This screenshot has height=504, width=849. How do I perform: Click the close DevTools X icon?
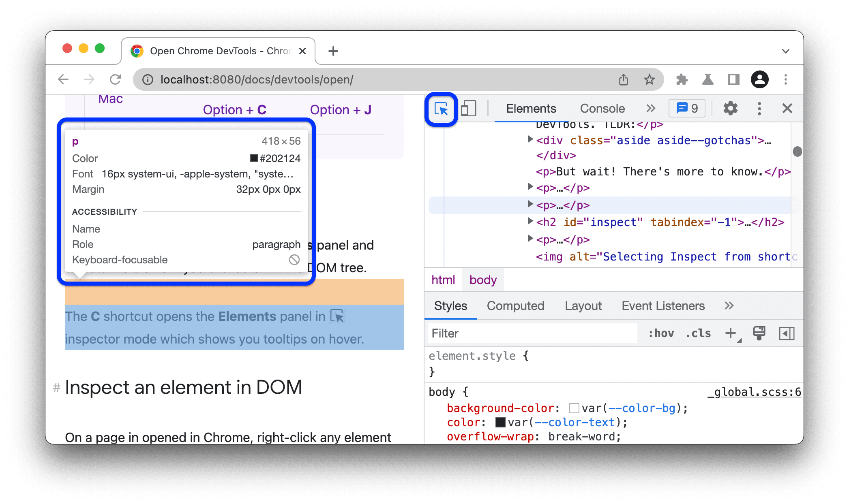click(788, 108)
